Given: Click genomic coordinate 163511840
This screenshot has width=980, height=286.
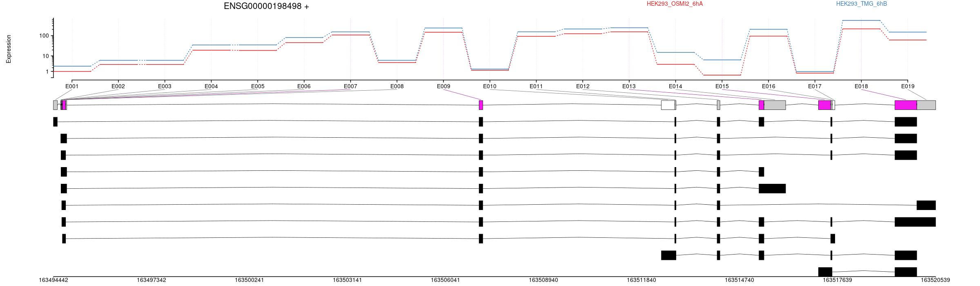Looking at the screenshot, I should click(641, 280).
